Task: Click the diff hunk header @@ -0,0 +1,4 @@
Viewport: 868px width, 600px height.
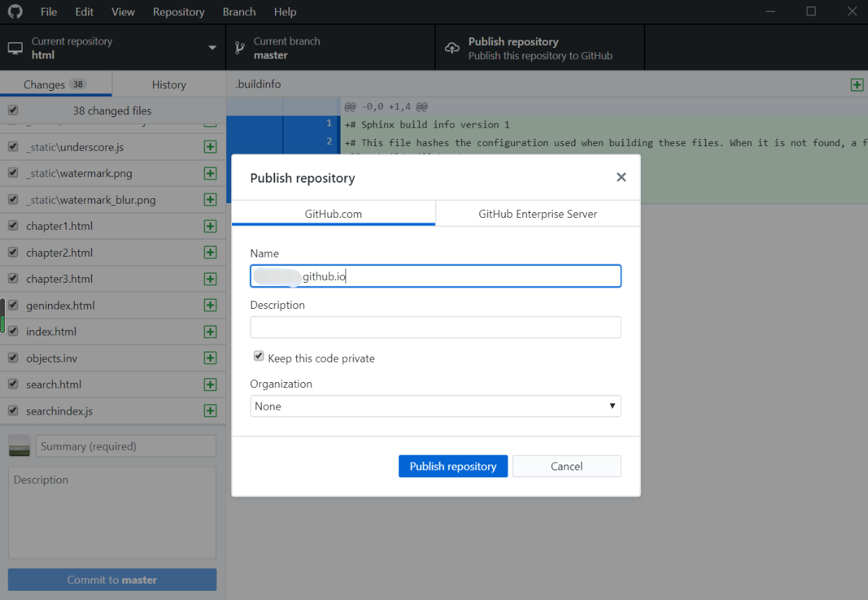Action: coord(386,106)
